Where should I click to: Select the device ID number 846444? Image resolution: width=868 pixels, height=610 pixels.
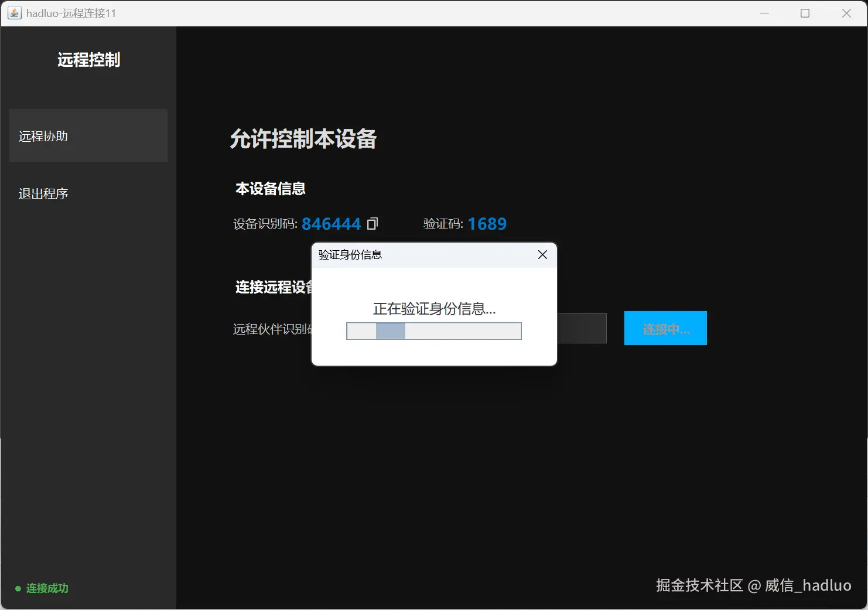point(331,224)
